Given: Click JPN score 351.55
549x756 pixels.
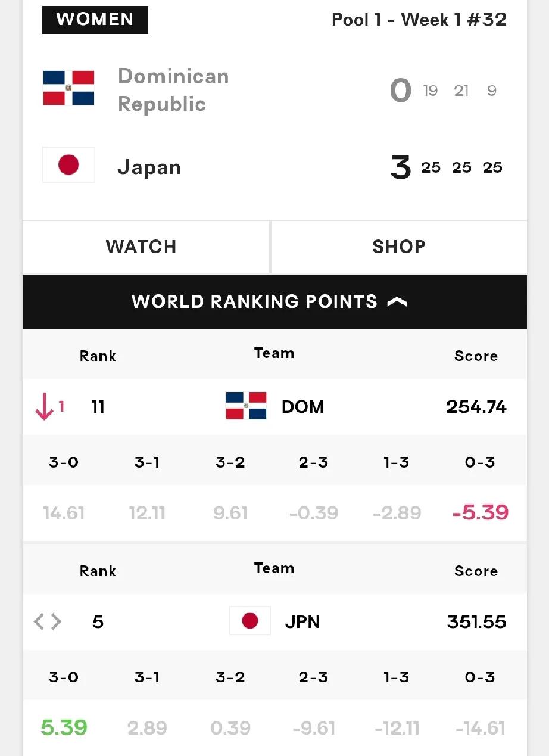Looking at the screenshot, I should coord(476,622).
